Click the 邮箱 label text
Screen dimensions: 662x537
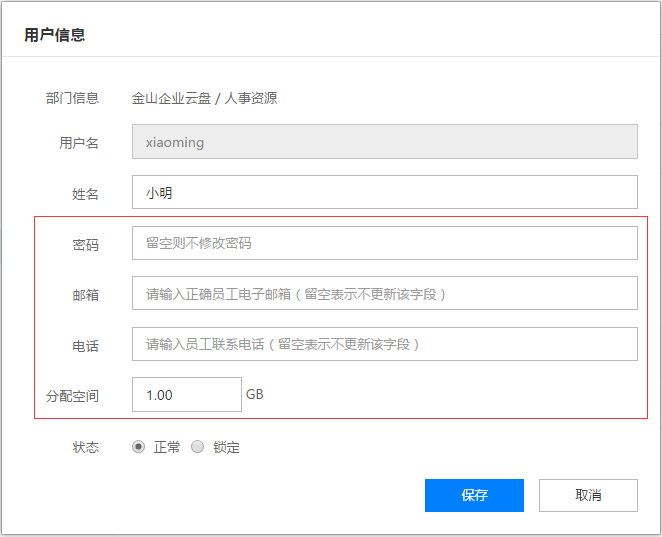[85, 295]
